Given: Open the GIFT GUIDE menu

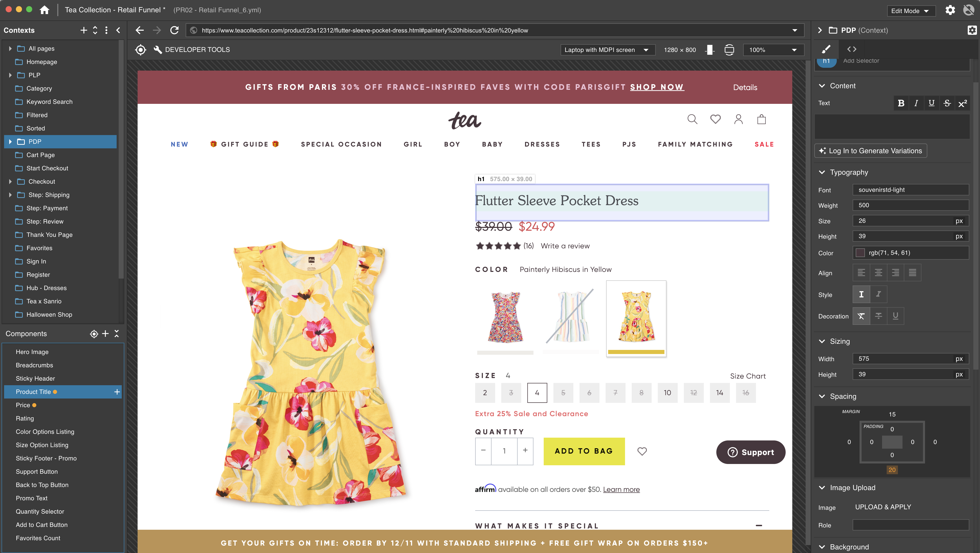Looking at the screenshot, I should [x=245, y=144].
